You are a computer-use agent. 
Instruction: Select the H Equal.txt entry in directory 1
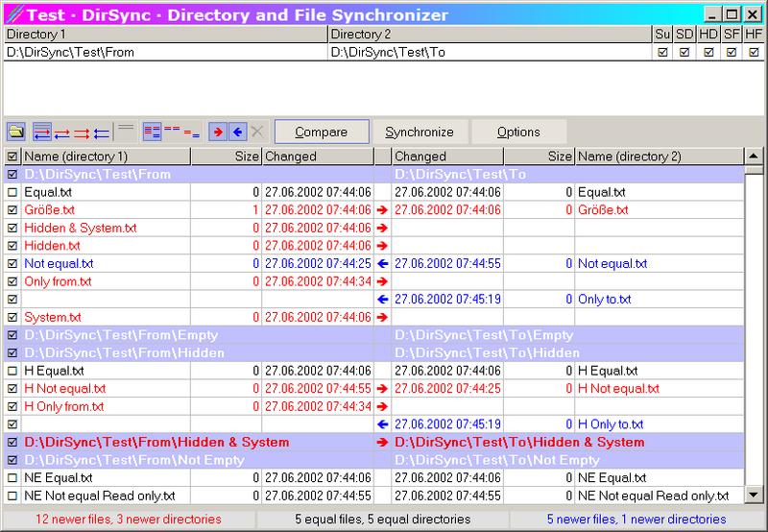(x=54, y=371)
